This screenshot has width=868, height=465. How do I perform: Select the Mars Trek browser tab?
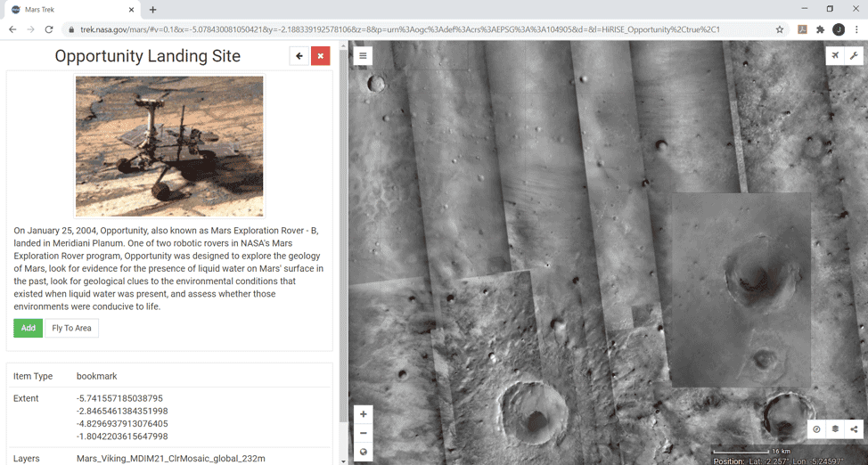click(x=71, y=10)
